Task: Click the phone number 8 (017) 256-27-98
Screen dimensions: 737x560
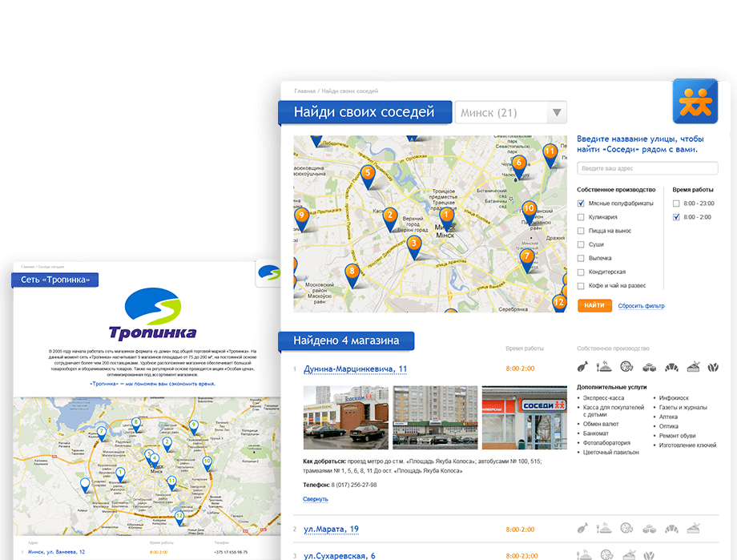Action: click(354, 485)
